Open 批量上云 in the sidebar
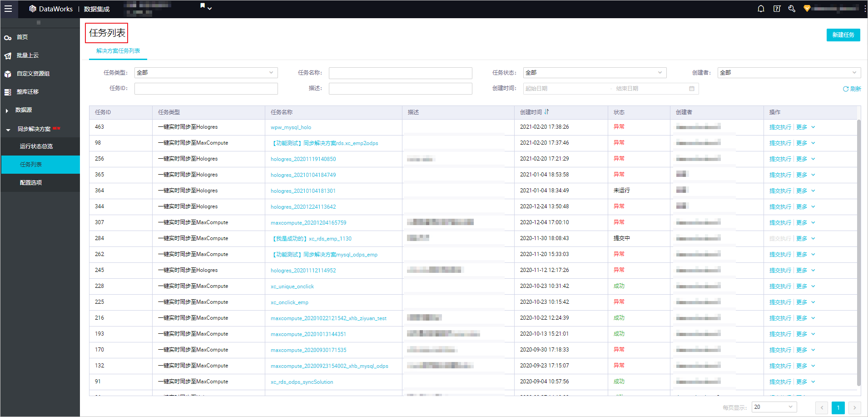The width and height of the screenshot is (868, 417). click(x=28, y=55)
